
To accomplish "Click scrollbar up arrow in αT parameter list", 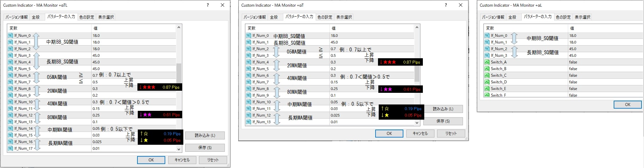I will click(417, 27).
